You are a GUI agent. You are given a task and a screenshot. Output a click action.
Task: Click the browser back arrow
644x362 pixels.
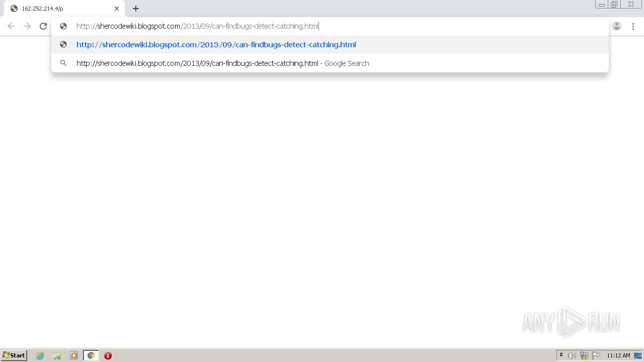coord(11,26)
